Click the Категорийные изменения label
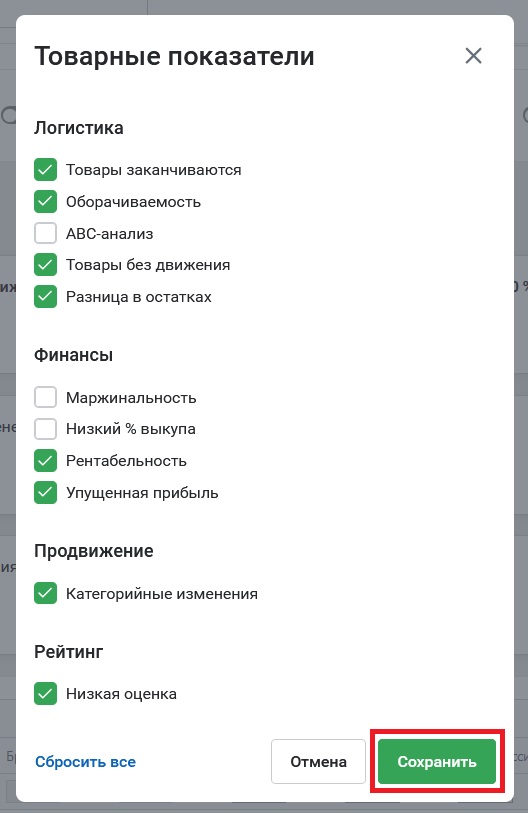Screen dimensions: 528x813 pyautogui.click(x=162, y=594)
